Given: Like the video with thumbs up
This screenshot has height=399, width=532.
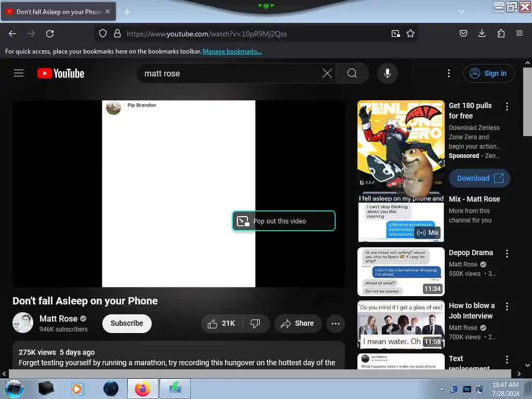Looking at the screenshot, I should 222,323.
